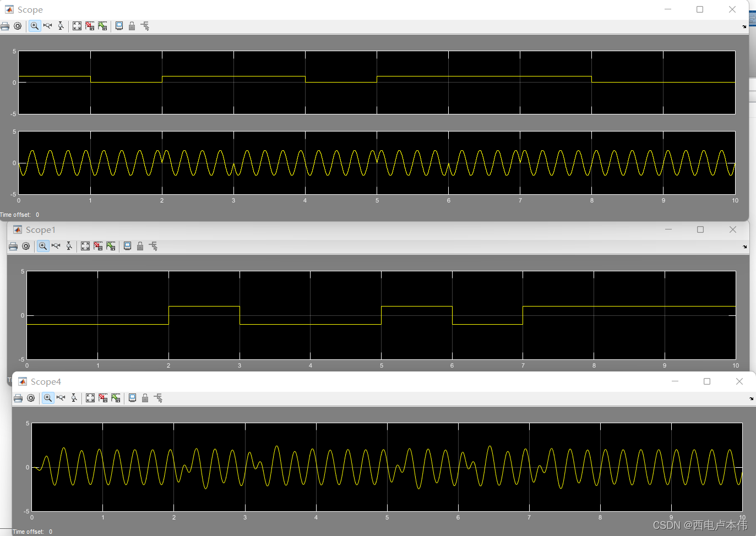Select Zoom X-axis tool in Scope4 window
The height and width of the screenshot is (536, 756).
pos(61,398)
